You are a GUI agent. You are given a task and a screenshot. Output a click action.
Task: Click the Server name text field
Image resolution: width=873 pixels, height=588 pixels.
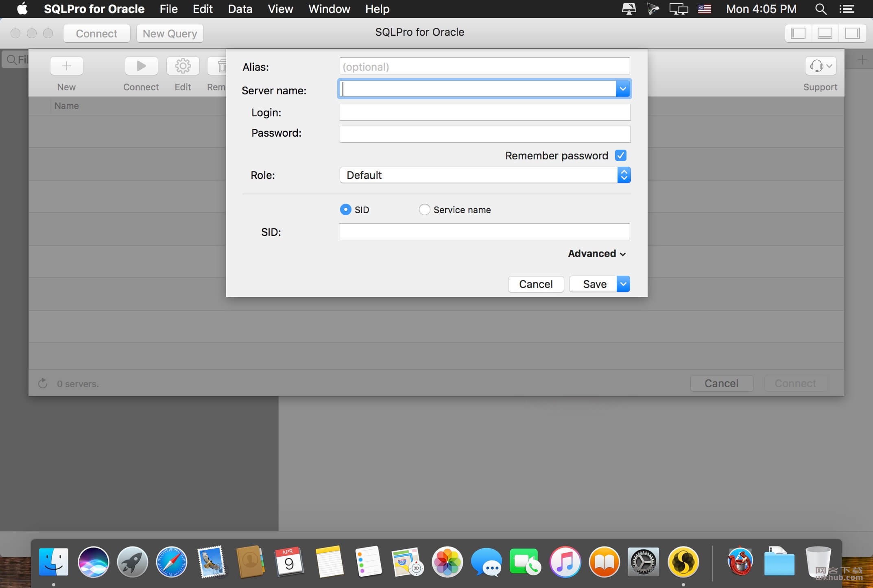tap(477, 89)
